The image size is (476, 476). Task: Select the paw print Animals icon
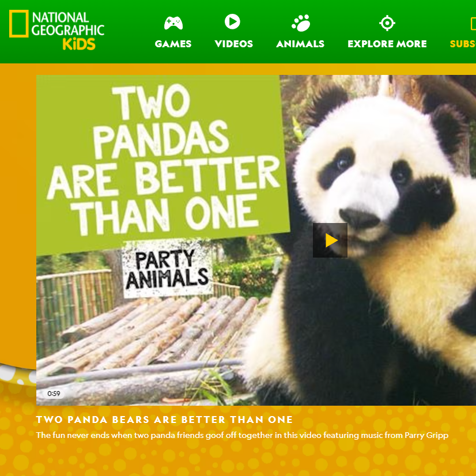[301, 23]
